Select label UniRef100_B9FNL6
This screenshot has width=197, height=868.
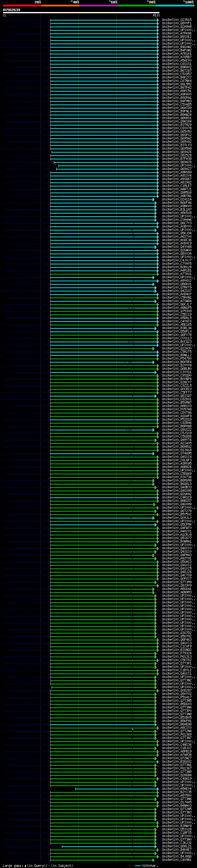(176, 111)
